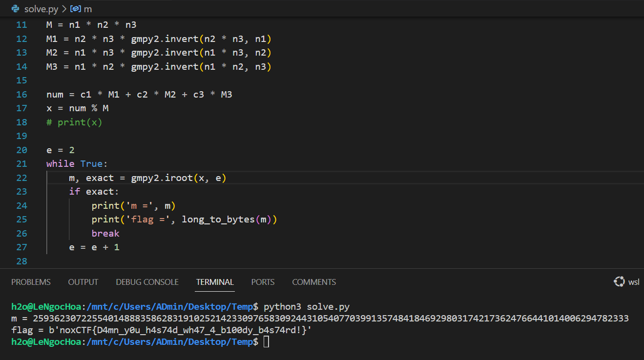This screenshot has height=360, width=644.
Task: Click gutter line number 18
Action: [21, 122]
